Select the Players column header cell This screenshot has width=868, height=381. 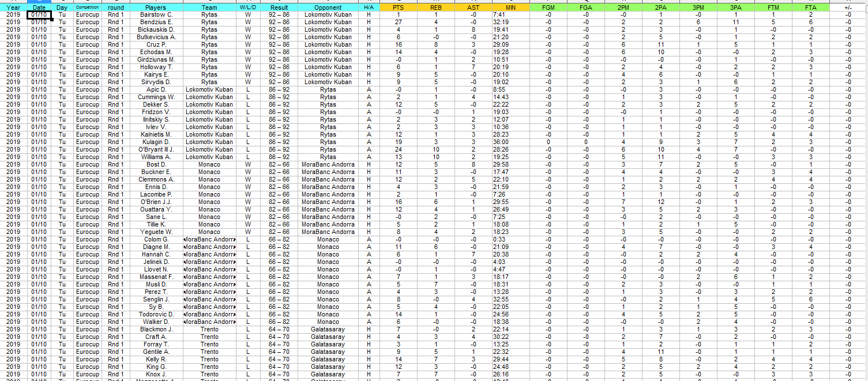[x=156, y=7]
